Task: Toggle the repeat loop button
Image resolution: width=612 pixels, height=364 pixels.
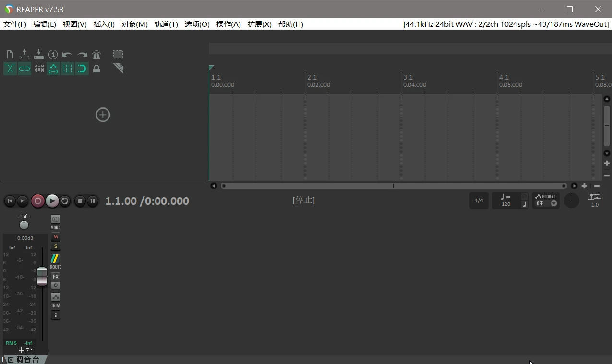Action: tap(65, 201)
